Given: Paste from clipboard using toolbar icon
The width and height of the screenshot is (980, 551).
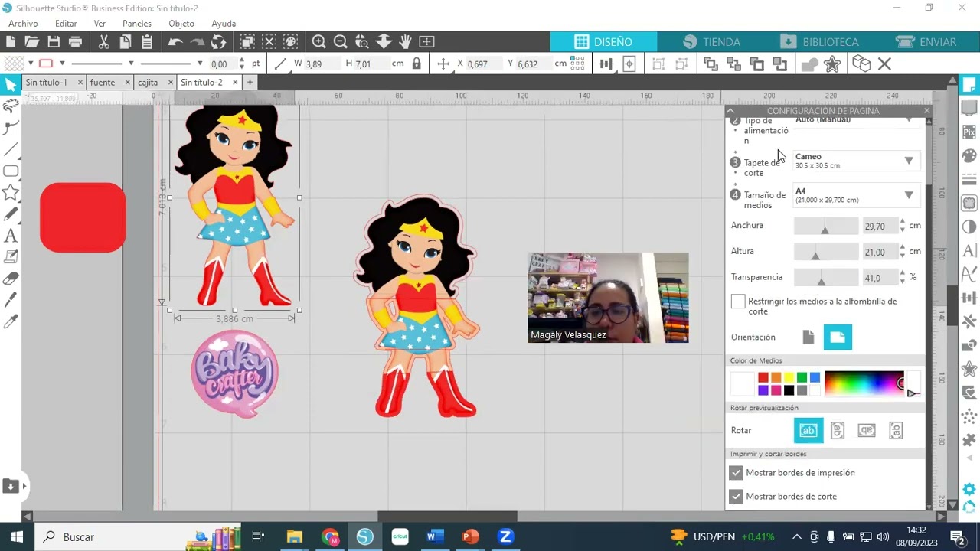Looking at the screenshot, I should [147, 41].
